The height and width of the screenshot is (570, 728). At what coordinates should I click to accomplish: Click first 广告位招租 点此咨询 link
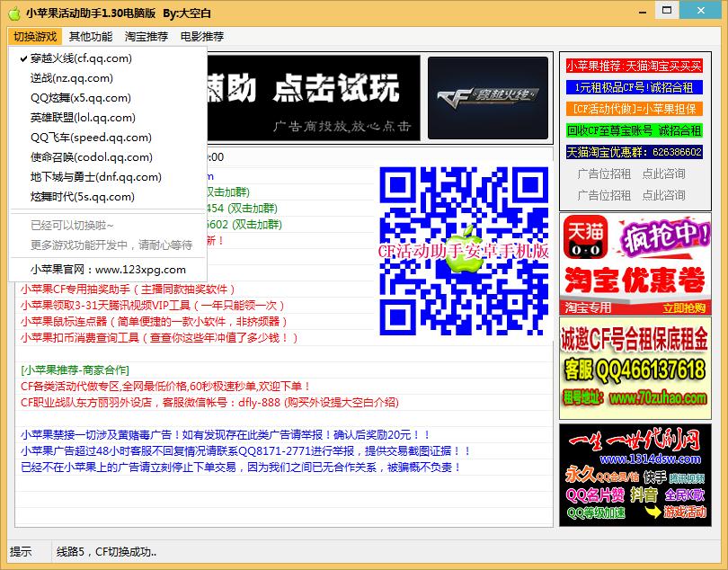[x=632, y=174]
